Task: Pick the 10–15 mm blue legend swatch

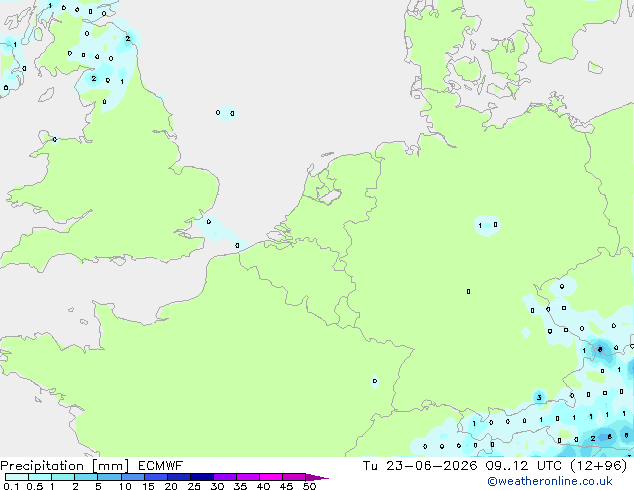Action: coord(133,477)
